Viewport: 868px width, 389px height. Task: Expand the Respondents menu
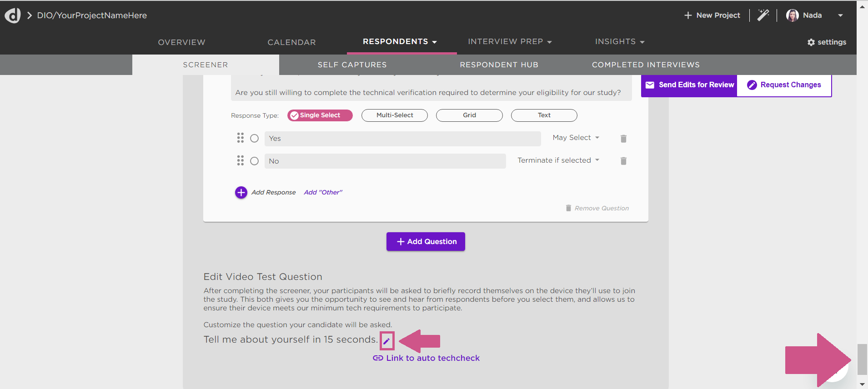tap(400, 42)
